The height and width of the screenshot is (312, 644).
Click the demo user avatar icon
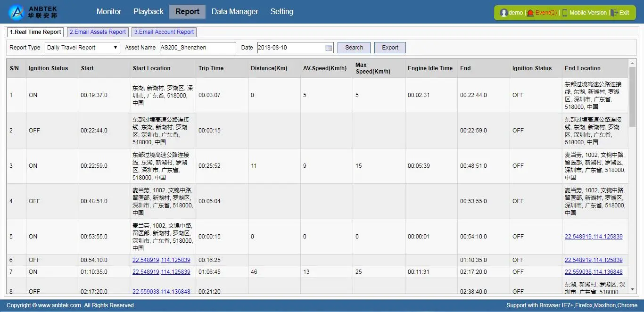[x=504, y=13]
